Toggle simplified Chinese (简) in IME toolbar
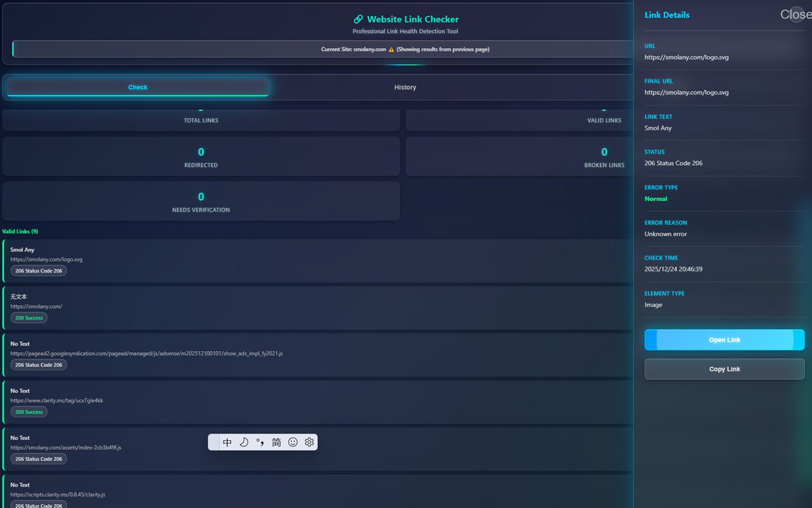The width and height of the screenshot is (812, 508). (x=277, y=443)
